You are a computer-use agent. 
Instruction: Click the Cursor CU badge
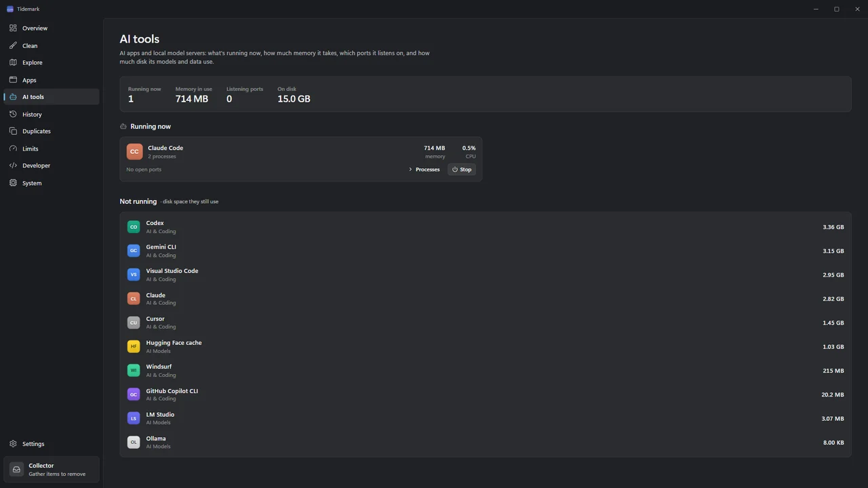134,323
